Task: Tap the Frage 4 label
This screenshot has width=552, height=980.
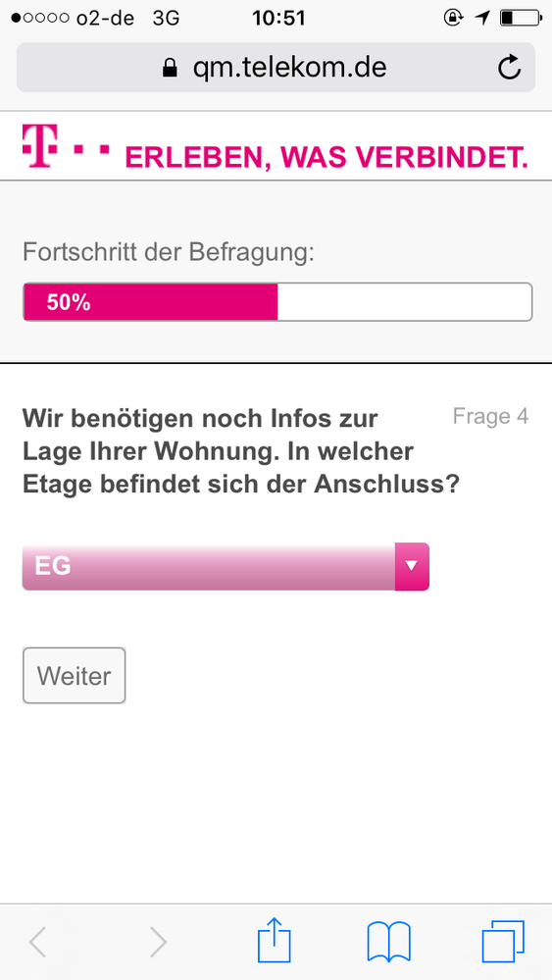Action: point(491,416)
